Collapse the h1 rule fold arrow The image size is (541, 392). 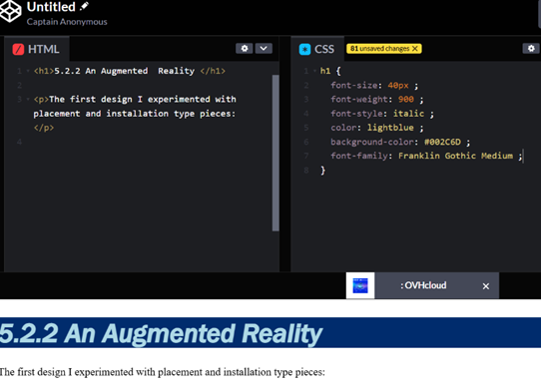coord(314,71)
